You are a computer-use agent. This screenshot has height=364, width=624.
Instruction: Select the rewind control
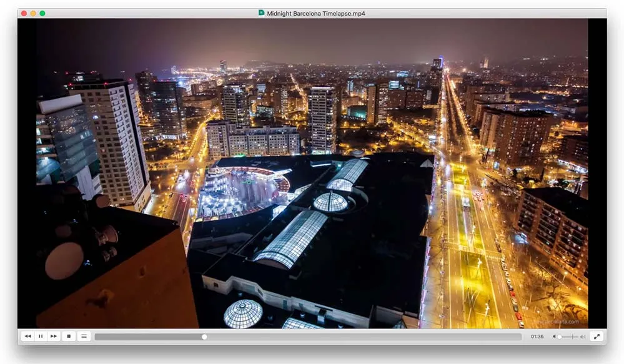tap(27, 336)
